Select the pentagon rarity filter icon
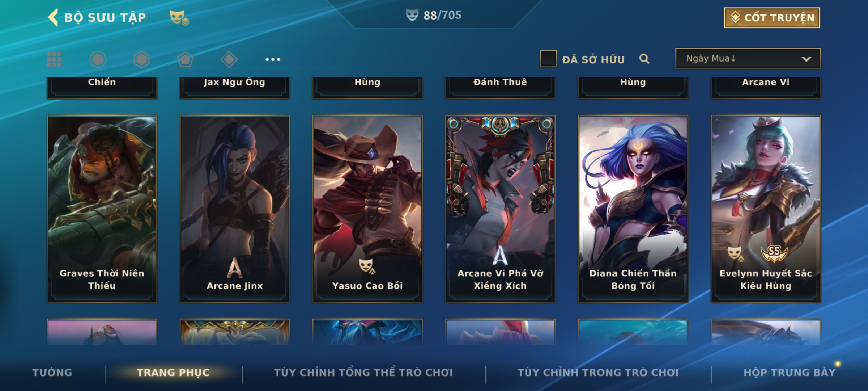This screenshot has width=868, height=391. click(185, 59)
